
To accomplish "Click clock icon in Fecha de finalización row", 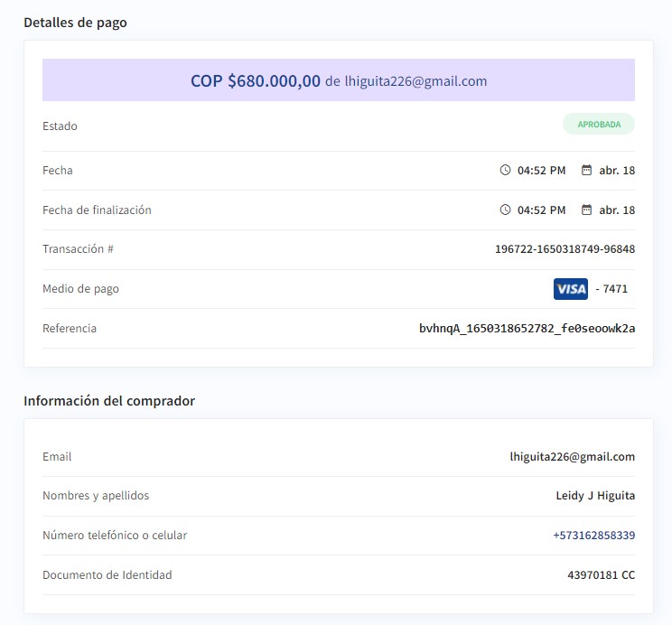I will pos(505,210).
